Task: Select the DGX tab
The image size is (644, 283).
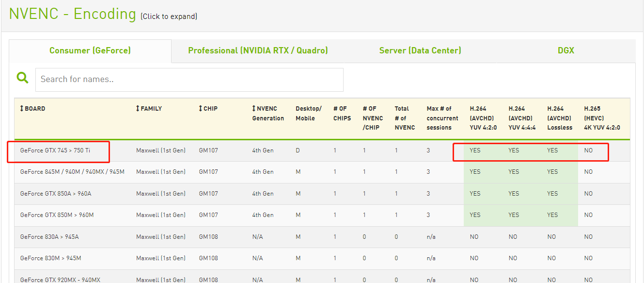Action: point(565,50)
